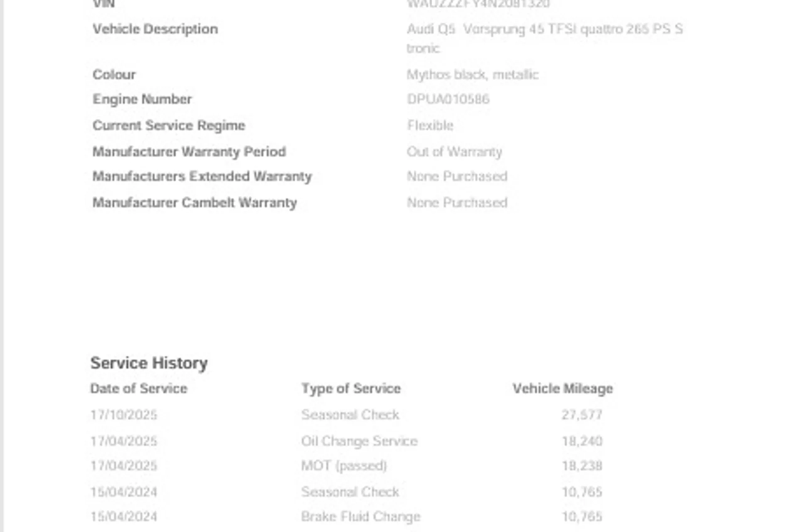798x532 pixels.
Task: Click the Current Service Regime label
Action: pyautogui.click(x=169, y=126)
